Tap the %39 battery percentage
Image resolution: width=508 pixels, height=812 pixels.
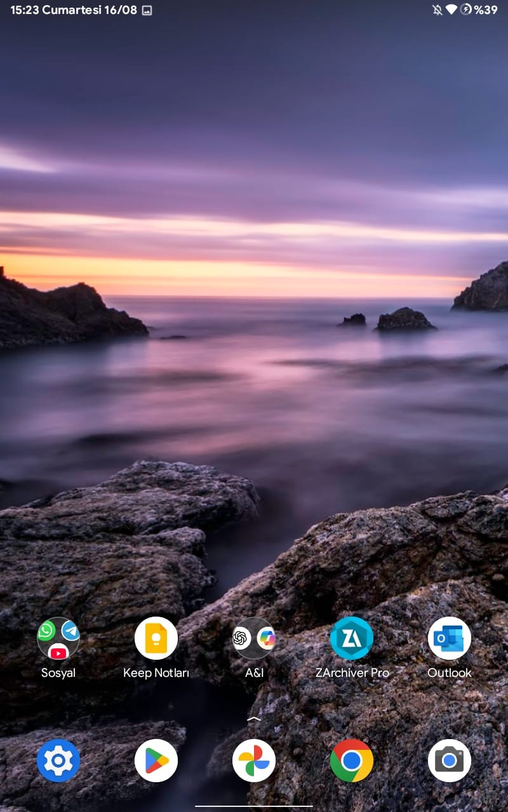(x=486, y=10)
